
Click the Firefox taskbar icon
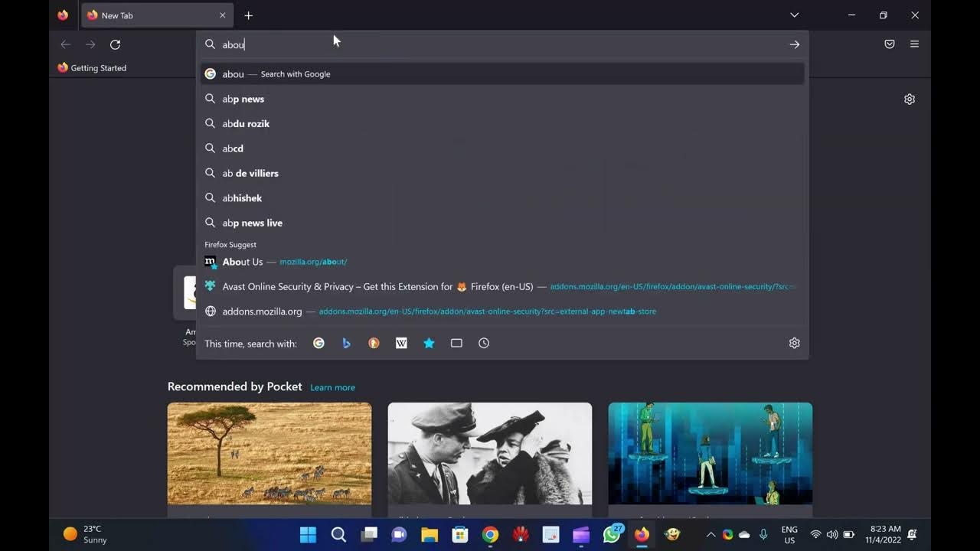642,535
